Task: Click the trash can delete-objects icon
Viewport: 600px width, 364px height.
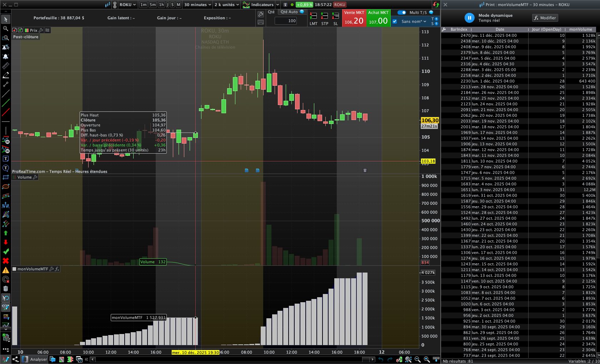Action: pos(5,289)
